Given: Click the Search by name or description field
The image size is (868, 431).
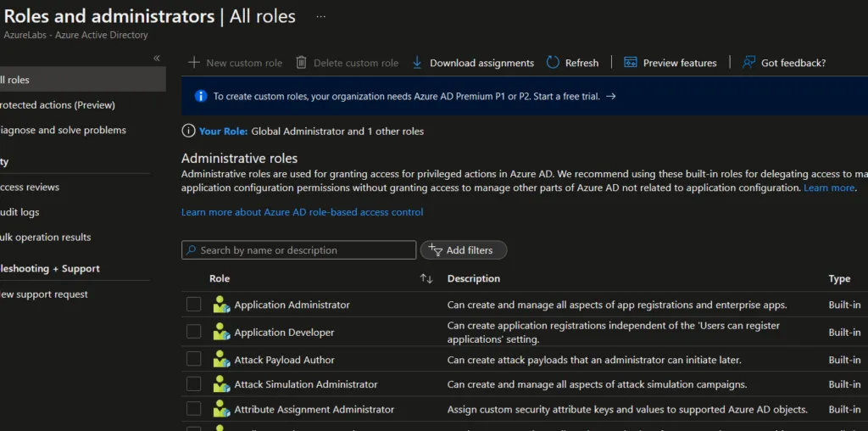Looking at the screenshot, I should coord(299,249).
